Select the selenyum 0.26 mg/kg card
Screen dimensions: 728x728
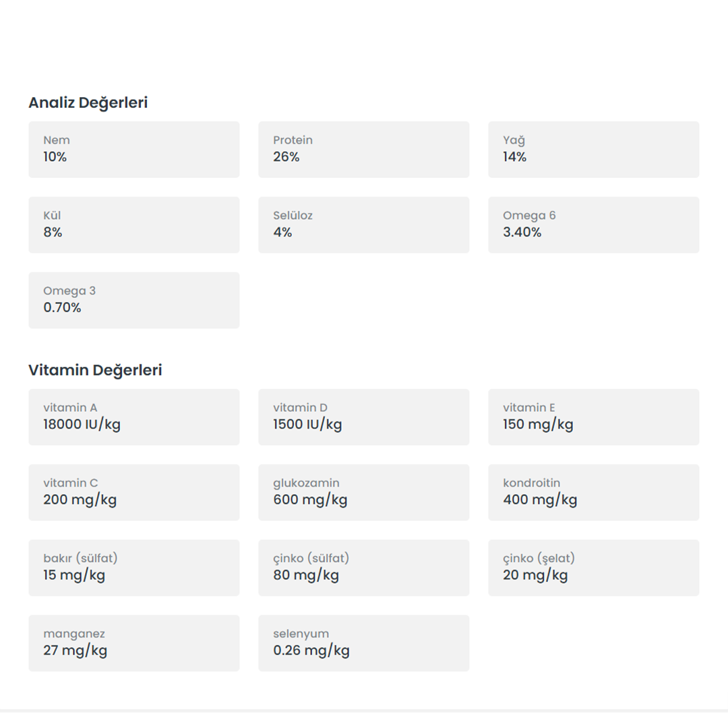363,643
